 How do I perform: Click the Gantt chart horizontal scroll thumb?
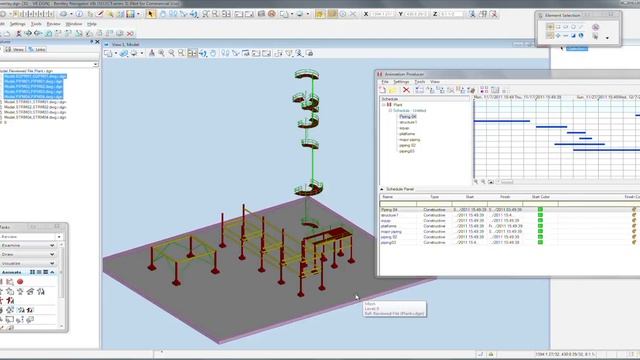point(507,182)
